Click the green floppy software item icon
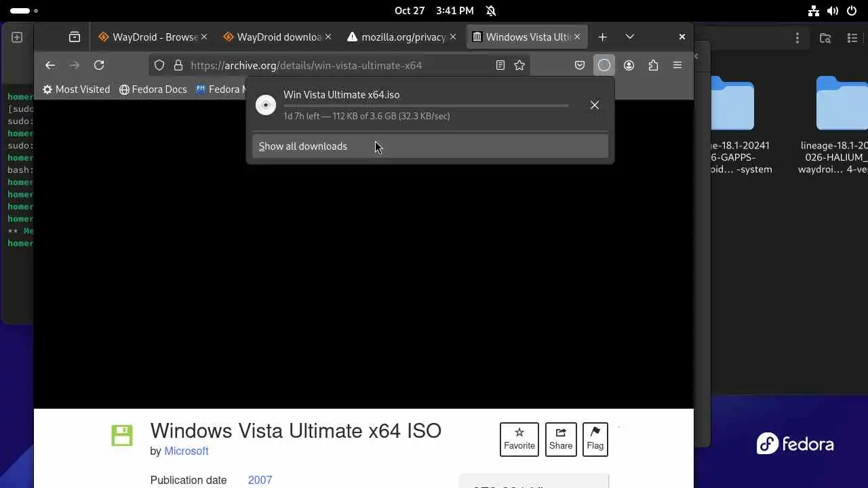Image resolution: width=868 pixels, height=488 pixels. 122,436
